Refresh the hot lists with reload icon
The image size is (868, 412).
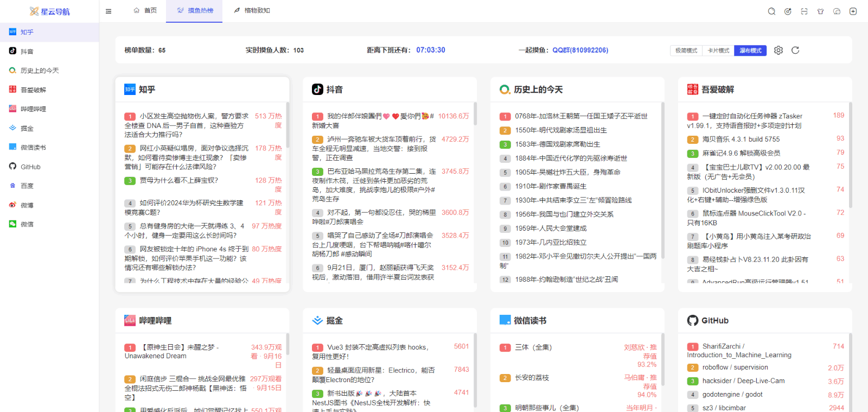[795, 50]
